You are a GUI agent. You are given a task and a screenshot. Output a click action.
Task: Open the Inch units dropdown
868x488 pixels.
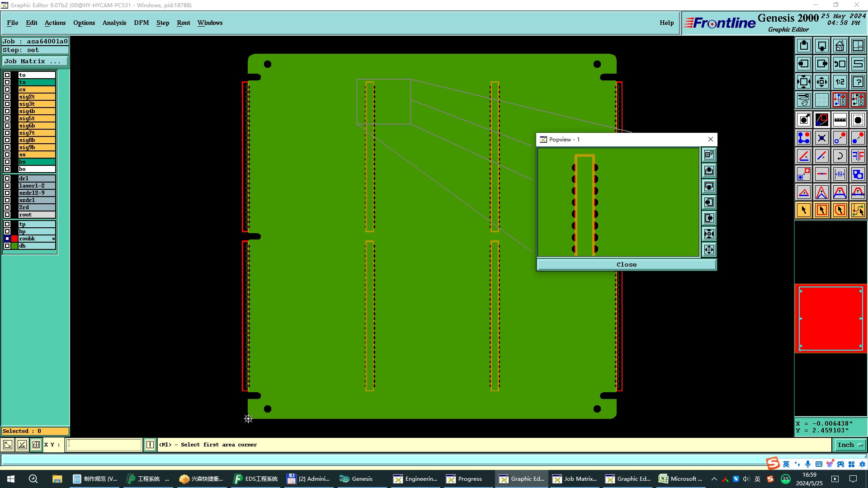click(850, 445)
